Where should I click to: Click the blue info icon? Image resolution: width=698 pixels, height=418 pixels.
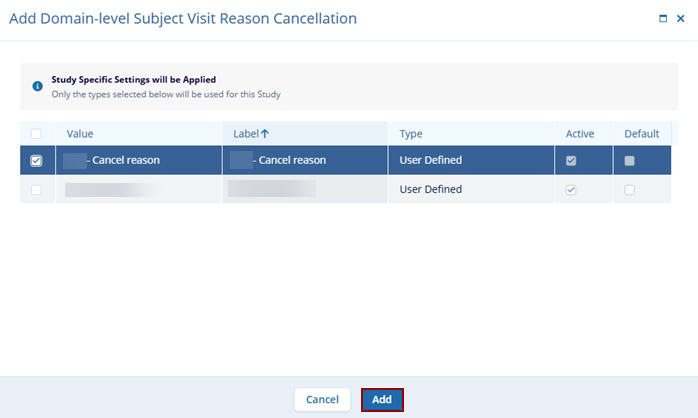point(37,87)
